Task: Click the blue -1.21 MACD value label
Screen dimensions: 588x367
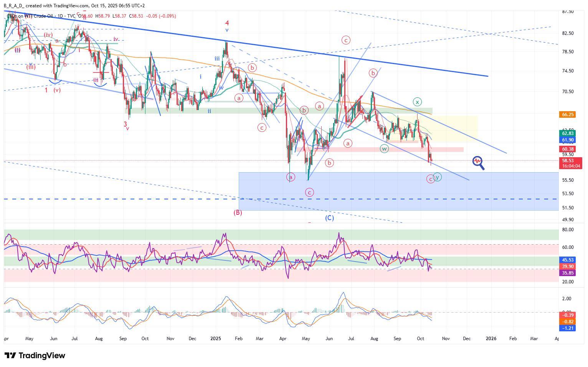Action: [x=568, y=328]
